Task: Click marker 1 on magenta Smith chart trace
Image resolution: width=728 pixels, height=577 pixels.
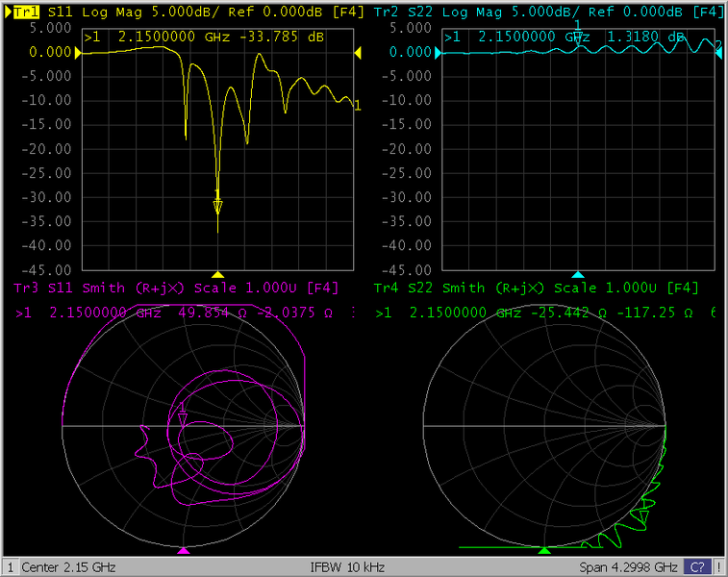Action: pyautogui.click(x=183, y=417)
